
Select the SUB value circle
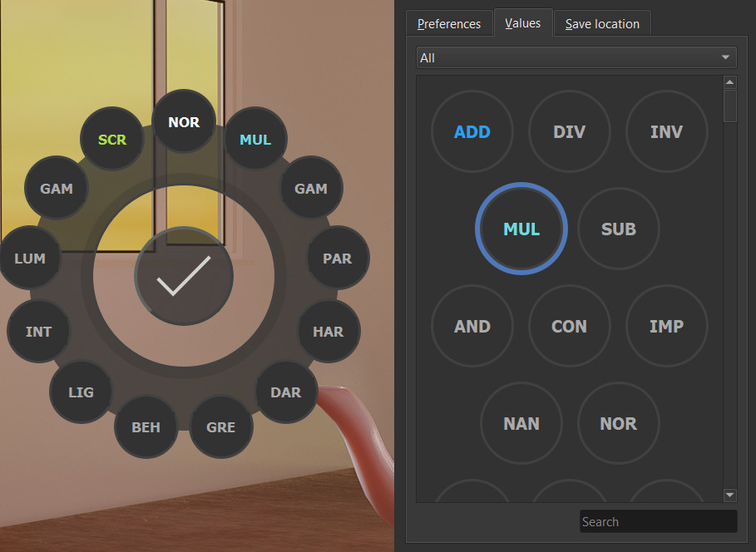coord(619,229)
